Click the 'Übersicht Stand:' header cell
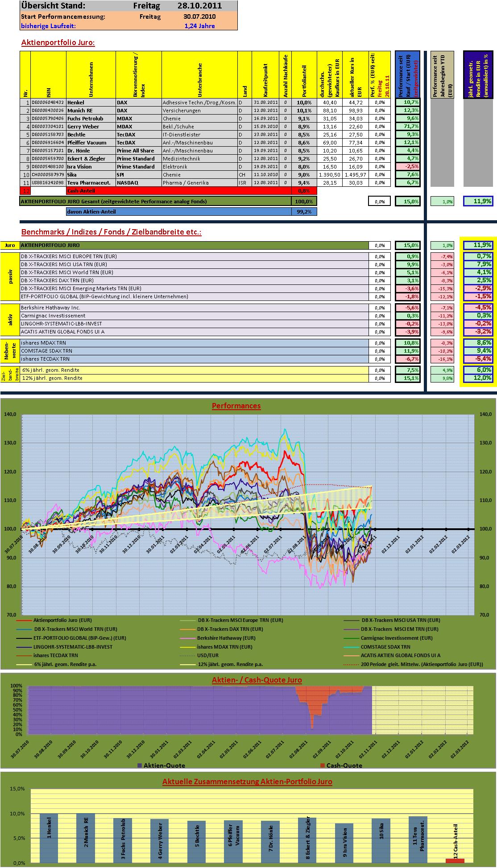Screen dimensions: 497x868 coord(53,6)
